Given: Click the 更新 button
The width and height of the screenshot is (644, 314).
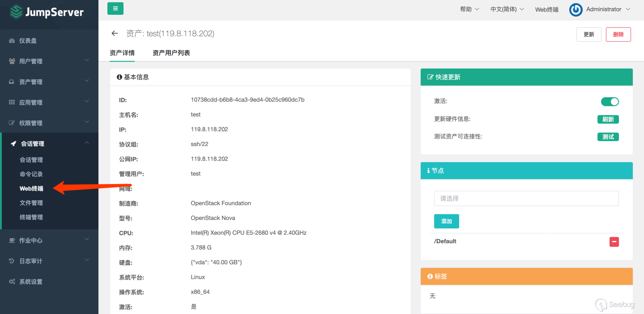Looking at the screenshot, I should (x=589, y=34).
